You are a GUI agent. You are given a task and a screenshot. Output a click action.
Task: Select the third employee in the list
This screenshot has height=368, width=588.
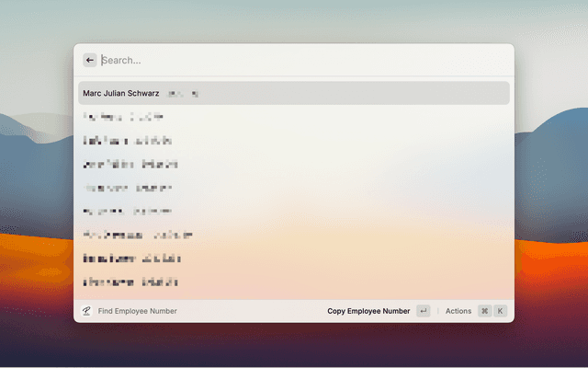coord(127,141)
